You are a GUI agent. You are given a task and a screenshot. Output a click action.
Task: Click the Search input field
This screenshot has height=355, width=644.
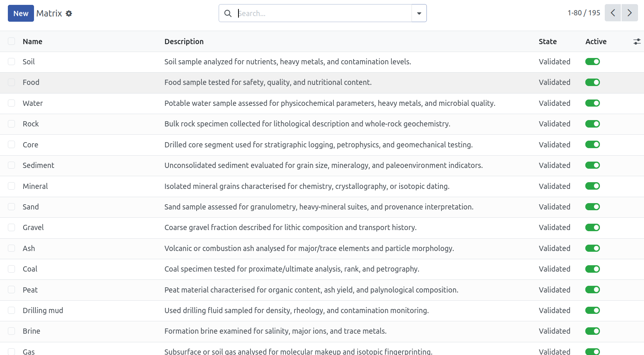click(x=323, y=13)
